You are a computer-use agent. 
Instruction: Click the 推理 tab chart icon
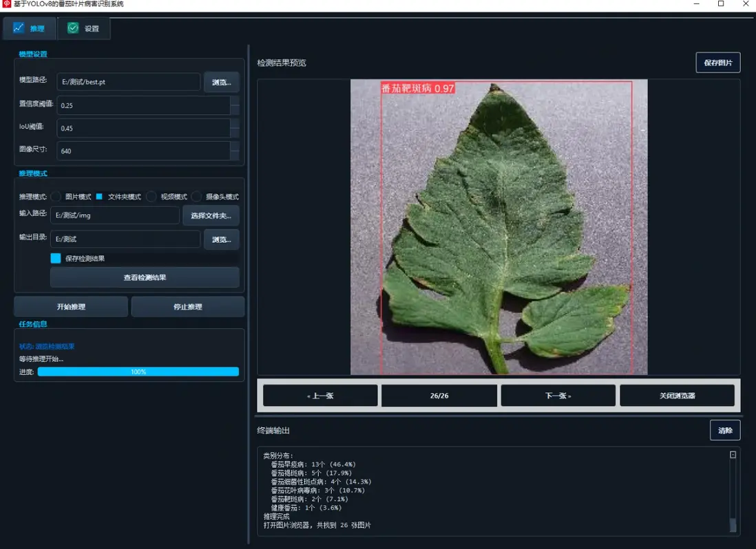click(x=19, y=28)
